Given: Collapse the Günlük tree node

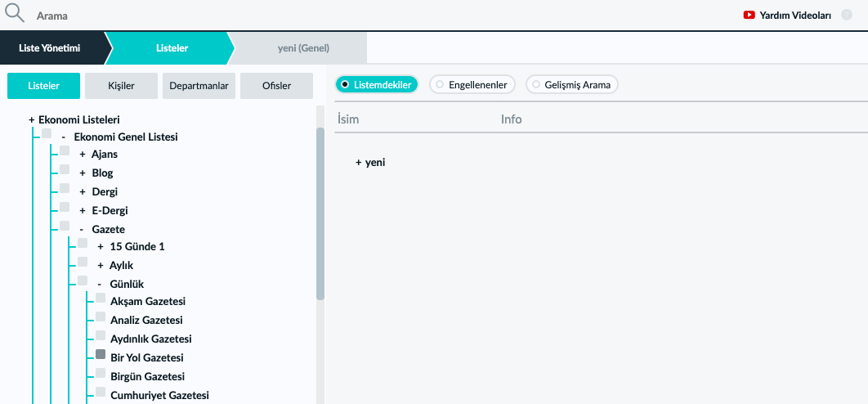Looking at the screenshot, I should 99,285.
